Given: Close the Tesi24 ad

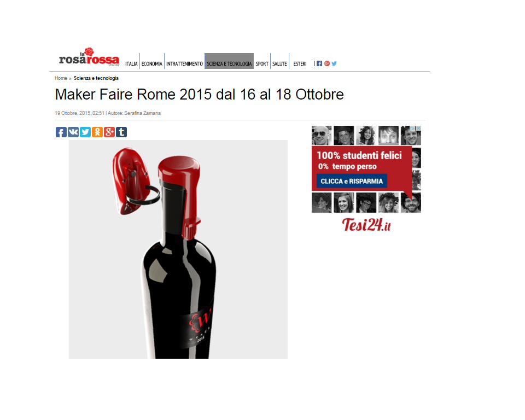Looking at the screenshot, I should point(418,129).
